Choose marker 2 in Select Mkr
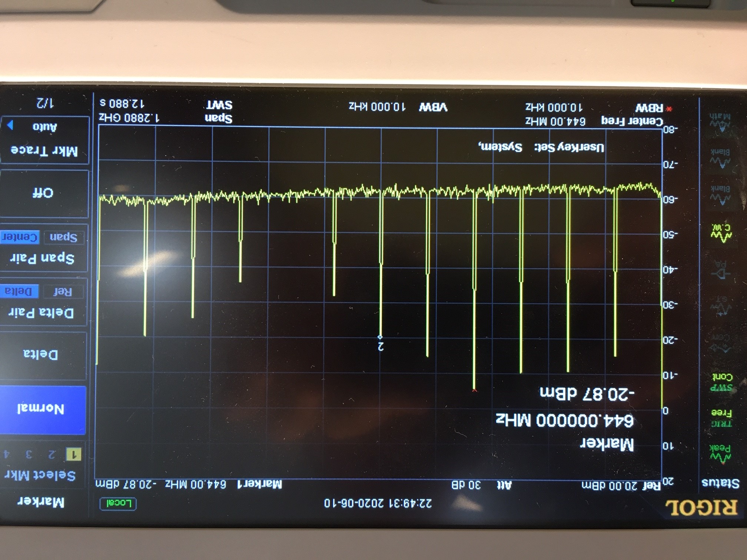This screenshot has width=747, height=560. click(x=52, y=454)
